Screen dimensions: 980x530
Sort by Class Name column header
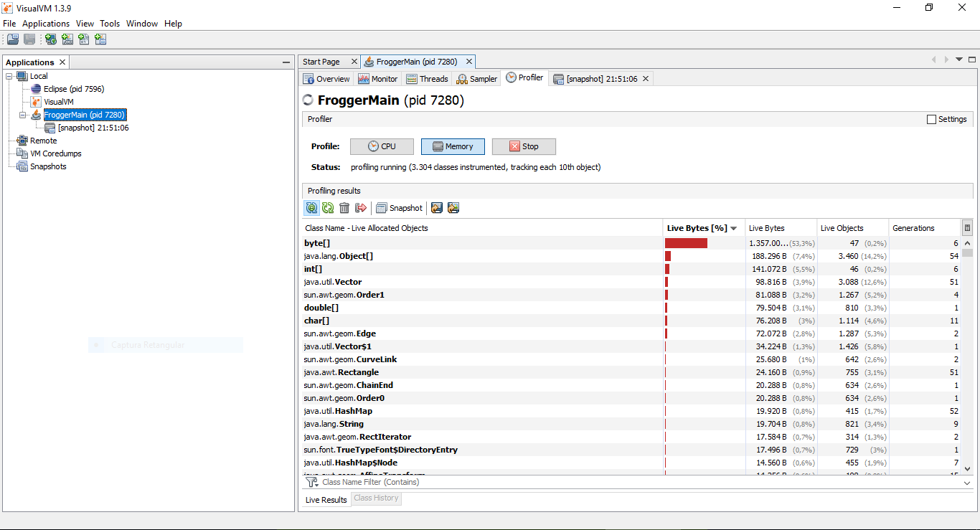point(483,228)
